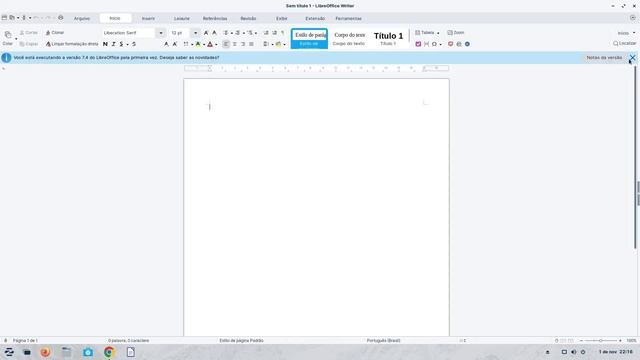Image resolution: width=640 pixels, height=360 pixels.
Task: Select center horizontally alignment
Action: coord(235,44)
